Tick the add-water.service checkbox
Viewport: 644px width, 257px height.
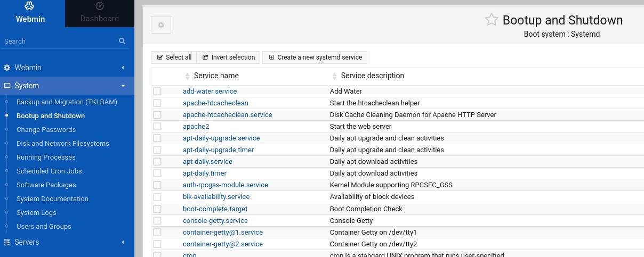[x=157, y=92]
